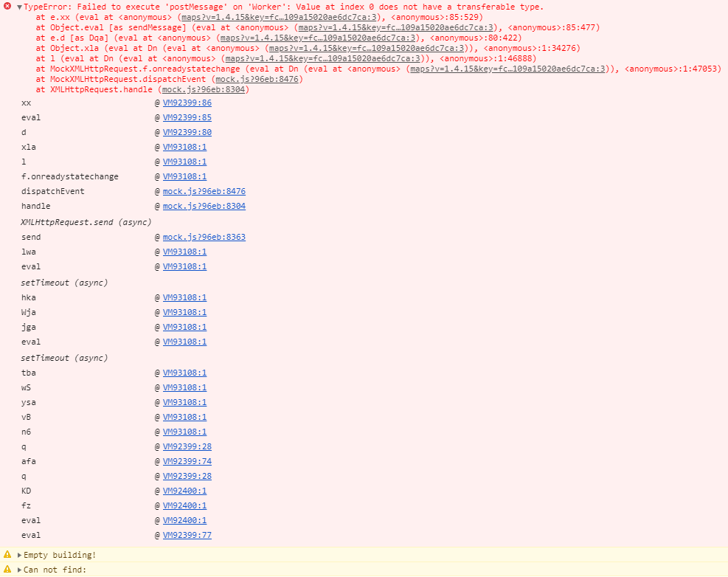The image size is (728, 577).
Task: Click mock.js?96eb:8363 for the send frame
Action: pos(204,237)
